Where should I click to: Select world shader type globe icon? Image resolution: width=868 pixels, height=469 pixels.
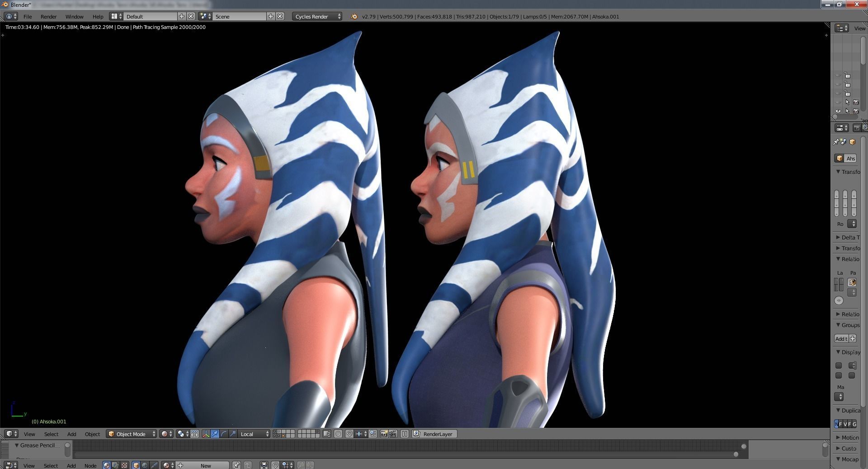(145, 465)
